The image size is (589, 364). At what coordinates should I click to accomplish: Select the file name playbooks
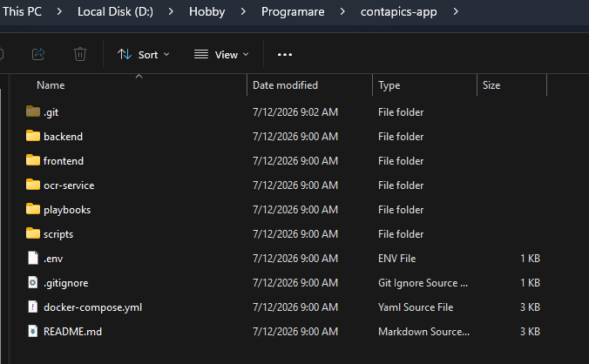coord(67,210)
